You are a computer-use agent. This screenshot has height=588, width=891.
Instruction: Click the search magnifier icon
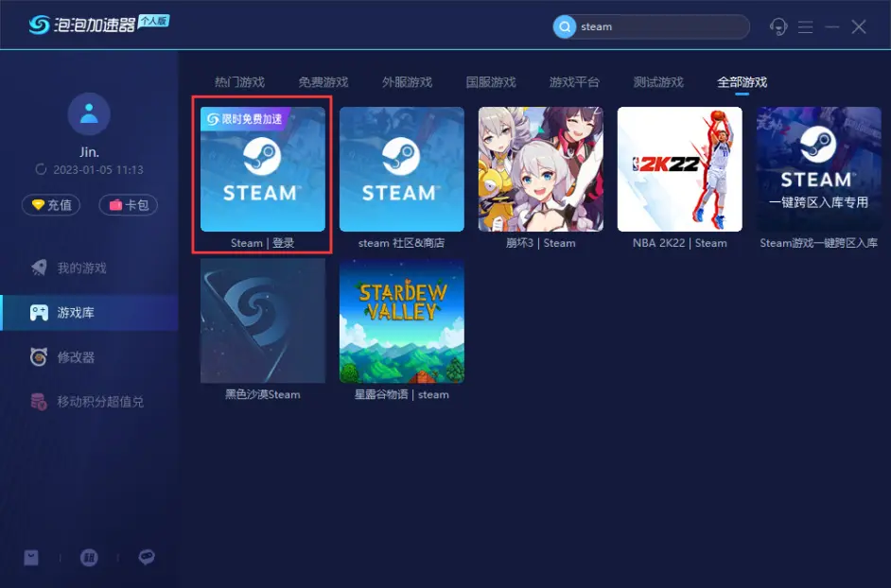click(x=565, y=26)
